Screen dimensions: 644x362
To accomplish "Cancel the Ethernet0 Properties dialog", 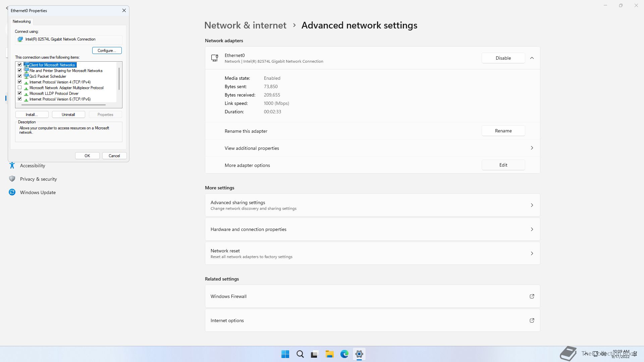I will (114, 156).
